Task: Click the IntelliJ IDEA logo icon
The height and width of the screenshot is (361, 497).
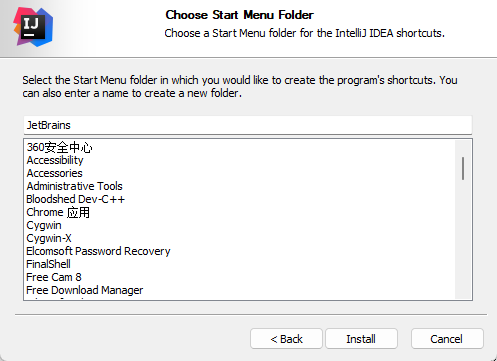Action: tap(33, 27)
